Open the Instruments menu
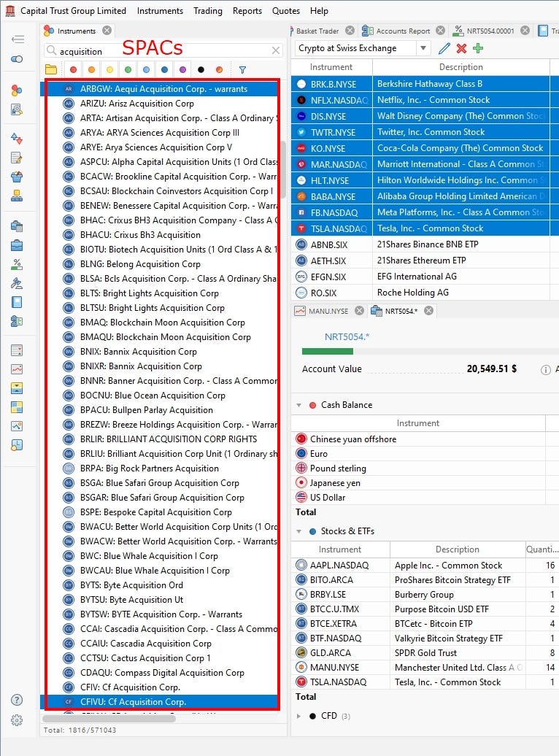The image size is (559, 756). (x=160, y=11)
